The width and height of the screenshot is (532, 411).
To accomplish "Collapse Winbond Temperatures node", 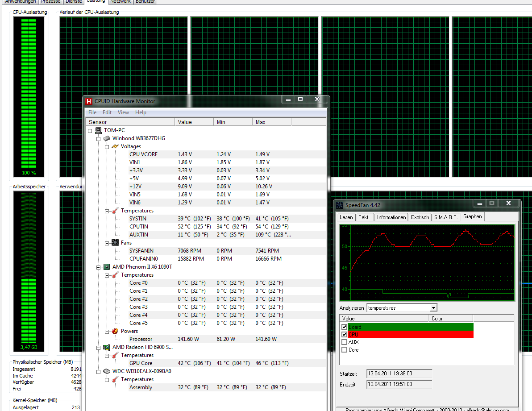I will coord(107,211).
